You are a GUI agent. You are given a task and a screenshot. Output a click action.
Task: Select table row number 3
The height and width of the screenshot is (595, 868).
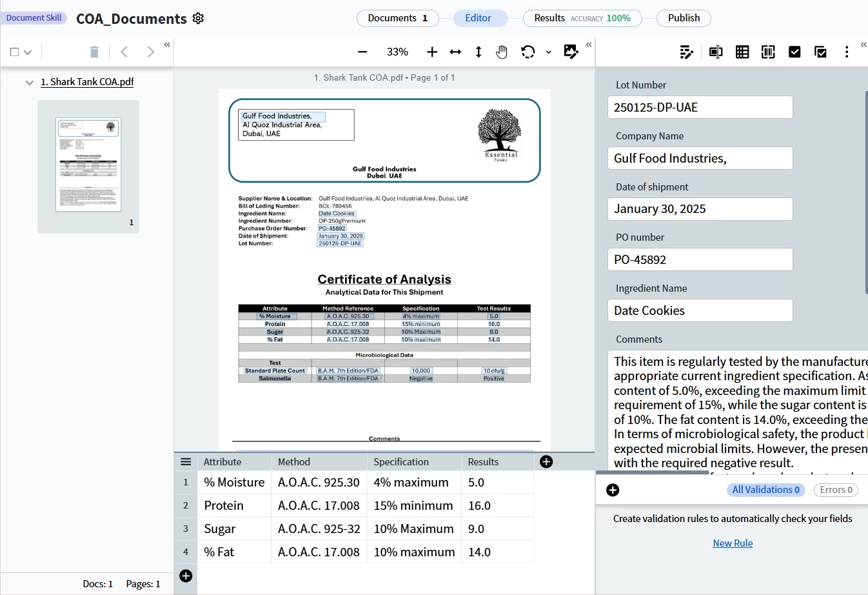tap(186, 529)
